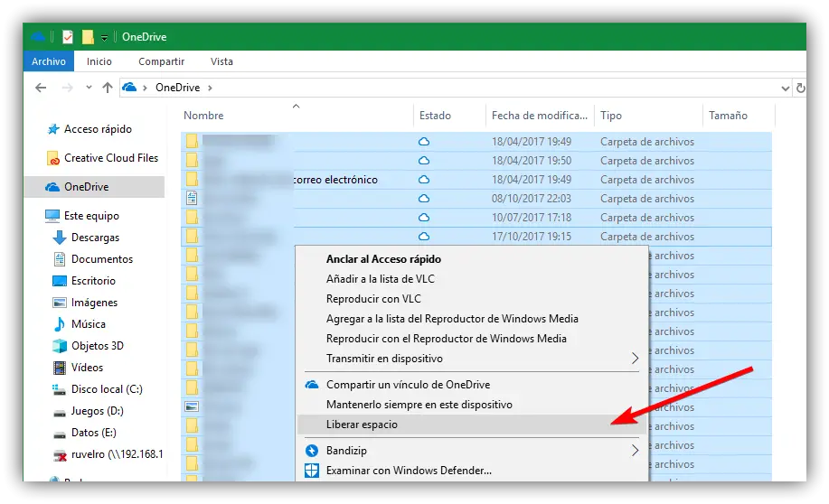Sort by the Tamaño column header
This screenshot has height=504, width=829.
point(728,116)
